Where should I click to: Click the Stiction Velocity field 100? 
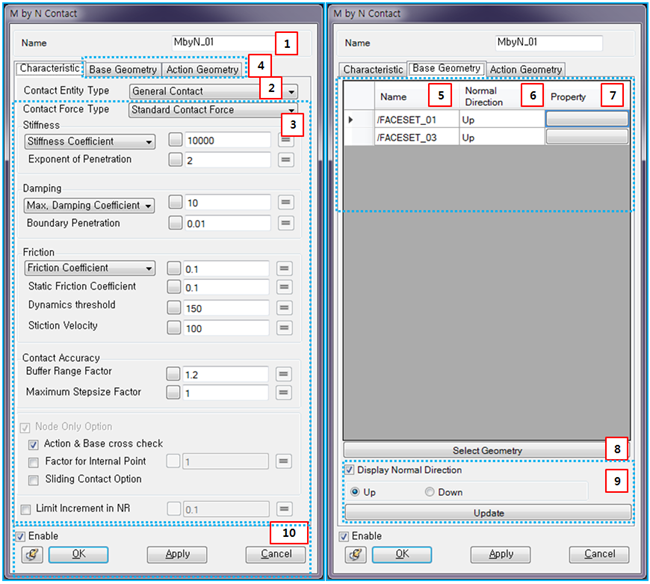[x=226, y=328]
